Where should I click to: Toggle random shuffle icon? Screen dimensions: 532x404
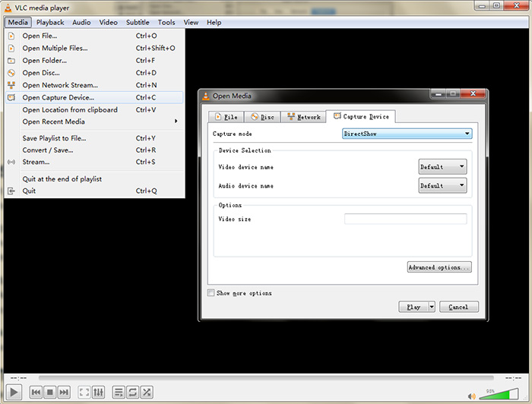pyautogui.click(x=147, y=393)
